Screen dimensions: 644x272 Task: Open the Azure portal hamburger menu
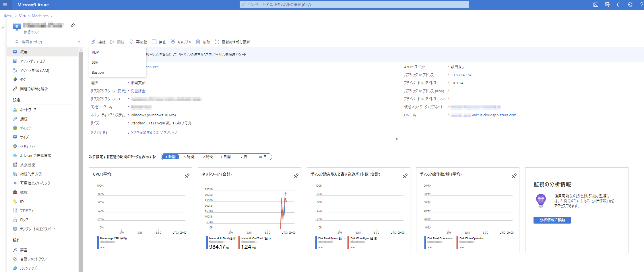click(x=5, y=5)
